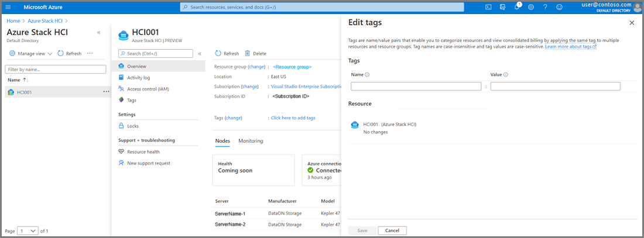Click the Manage view gear icon
The width and height of the screenshot is (644, 238).
(12, 53)
